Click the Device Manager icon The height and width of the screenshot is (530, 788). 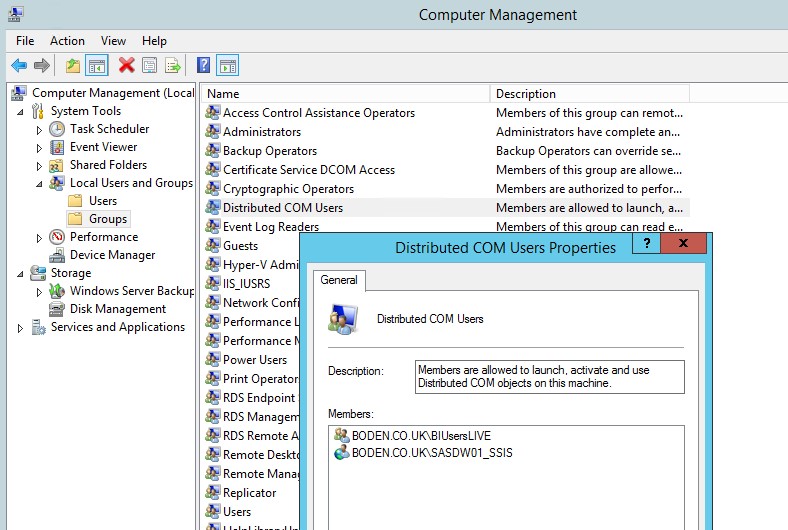(57, 255)
